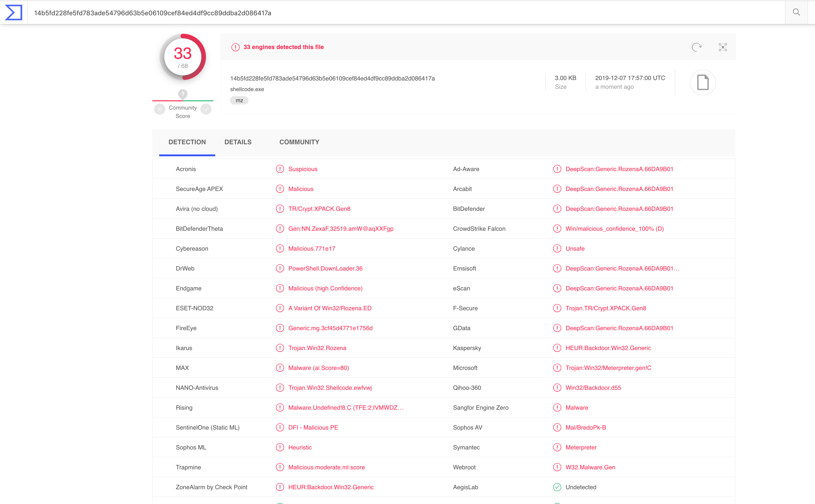
Task: Click the 33 / 68 detection score gauge
Action: (x=183, y=57)
